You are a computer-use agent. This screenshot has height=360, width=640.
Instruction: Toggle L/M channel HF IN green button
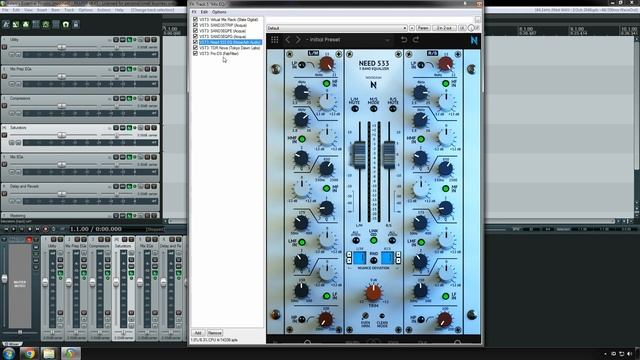coord(326,83)
